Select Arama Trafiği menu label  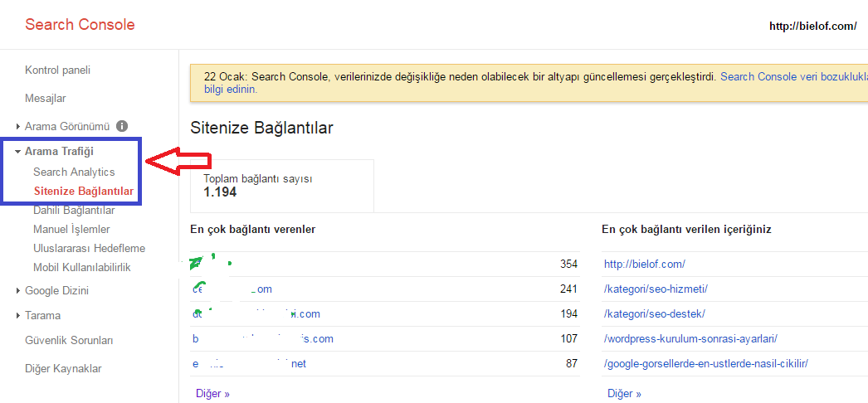[59, 151]
